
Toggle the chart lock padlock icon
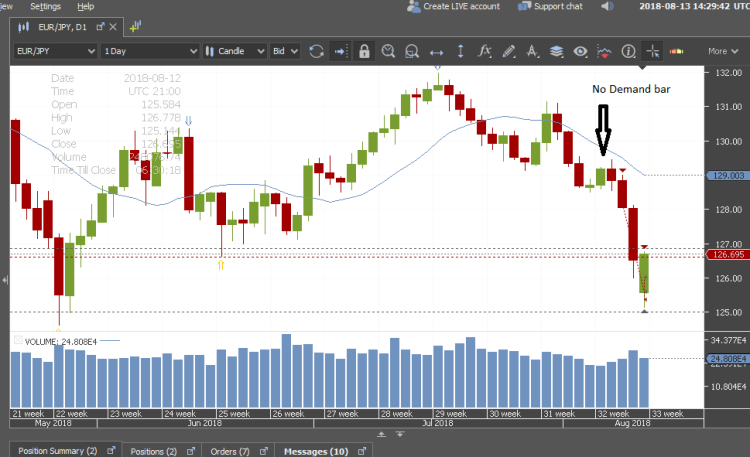tap(364, 51)
